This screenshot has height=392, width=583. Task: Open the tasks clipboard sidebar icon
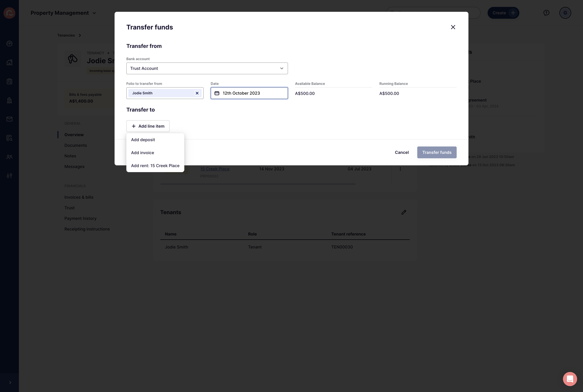(9, 81)
